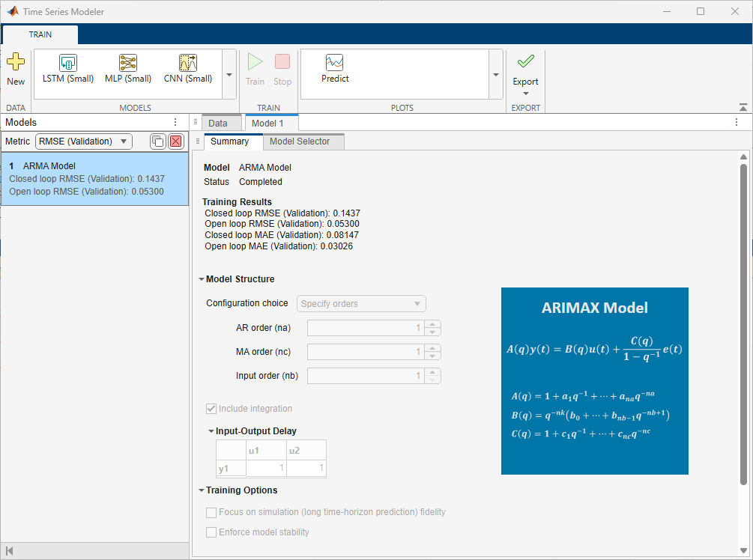
Task: Click the vertical scrollbar in Summary
Action: pos(743,322)
